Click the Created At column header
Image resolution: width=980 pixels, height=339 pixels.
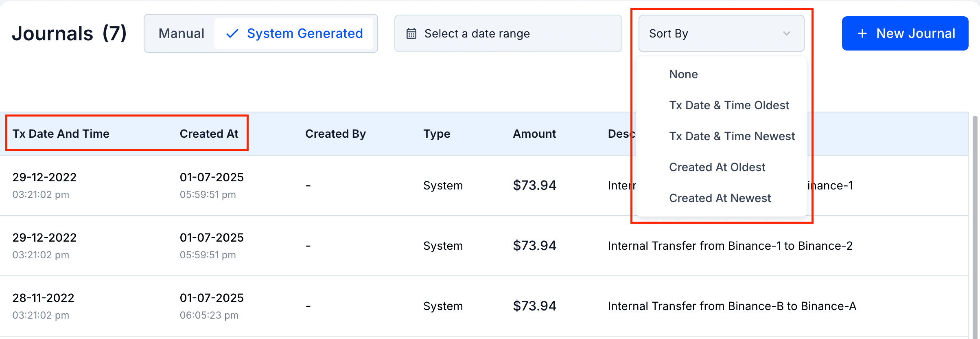[x=209, y=134]
